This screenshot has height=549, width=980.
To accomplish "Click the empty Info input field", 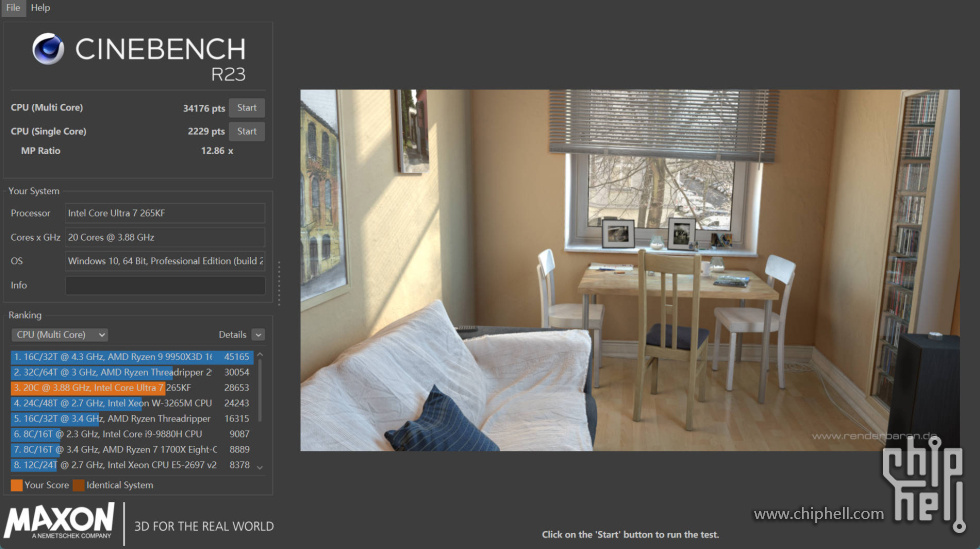I will (x=165, y=285).
